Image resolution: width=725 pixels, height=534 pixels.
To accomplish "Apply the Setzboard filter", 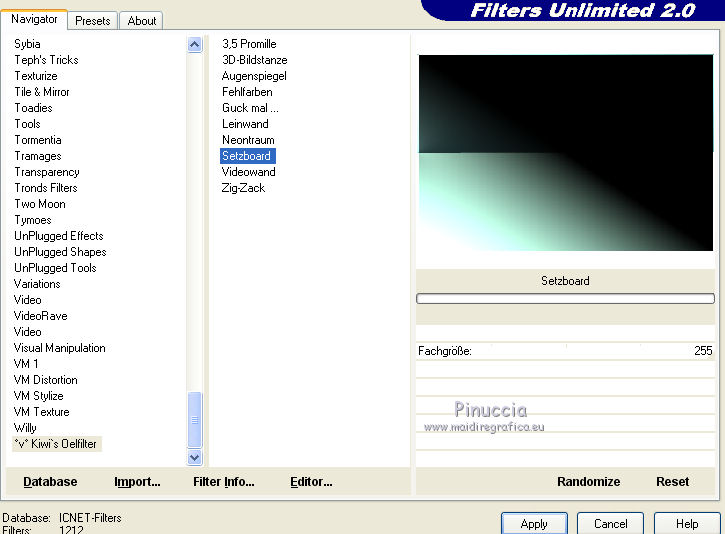I will click(534, 523).
